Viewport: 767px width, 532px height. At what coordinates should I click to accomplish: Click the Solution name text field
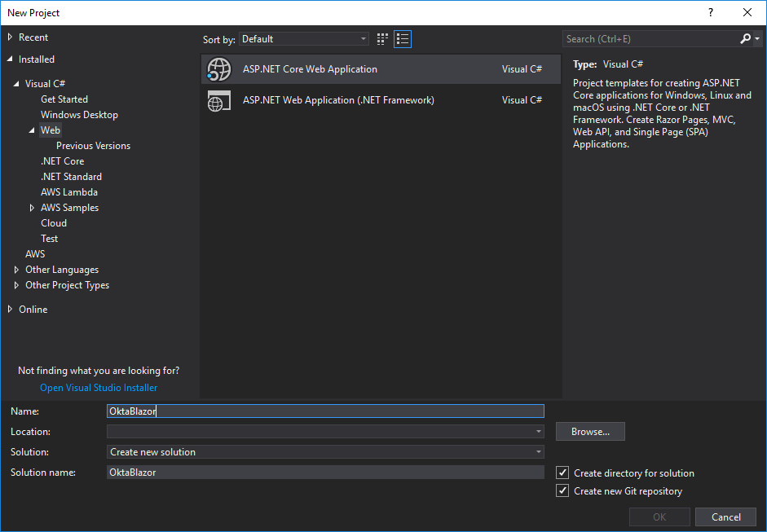(326, 473)
